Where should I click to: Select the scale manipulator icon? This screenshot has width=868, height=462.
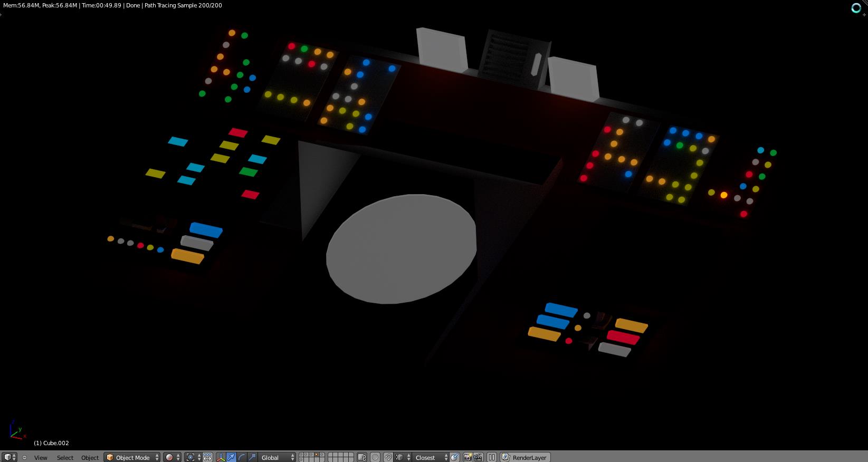pyautogui.click(x=252, y=457)
